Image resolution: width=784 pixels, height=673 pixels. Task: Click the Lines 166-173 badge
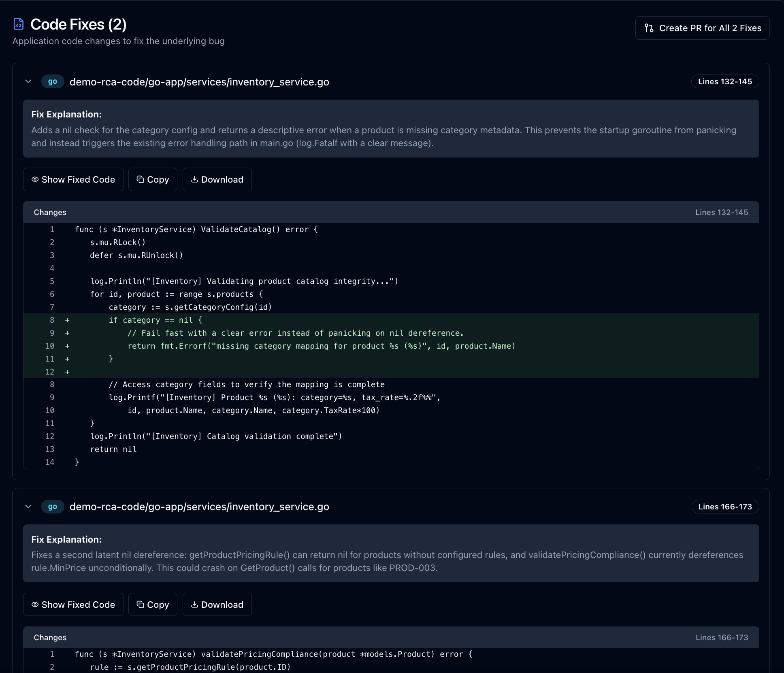click(x=725, y=507)
